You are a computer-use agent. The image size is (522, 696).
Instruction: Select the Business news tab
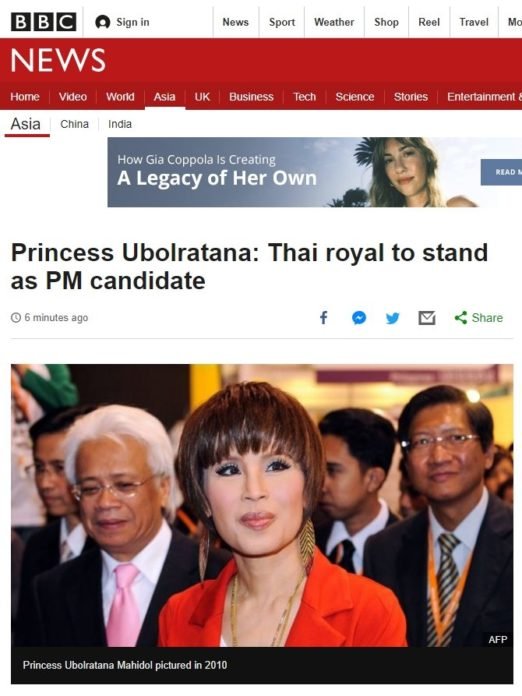(251, 97)
